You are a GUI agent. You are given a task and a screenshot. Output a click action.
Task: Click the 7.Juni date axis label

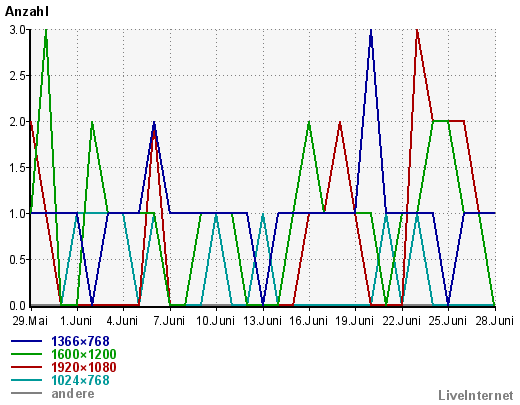(x=169, y=321)
